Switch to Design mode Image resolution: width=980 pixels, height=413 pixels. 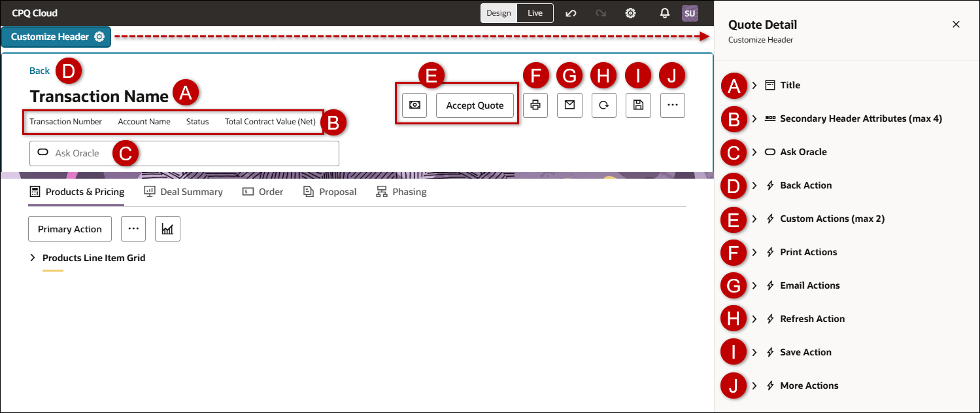pyautogui.click(x=499, y=13)
